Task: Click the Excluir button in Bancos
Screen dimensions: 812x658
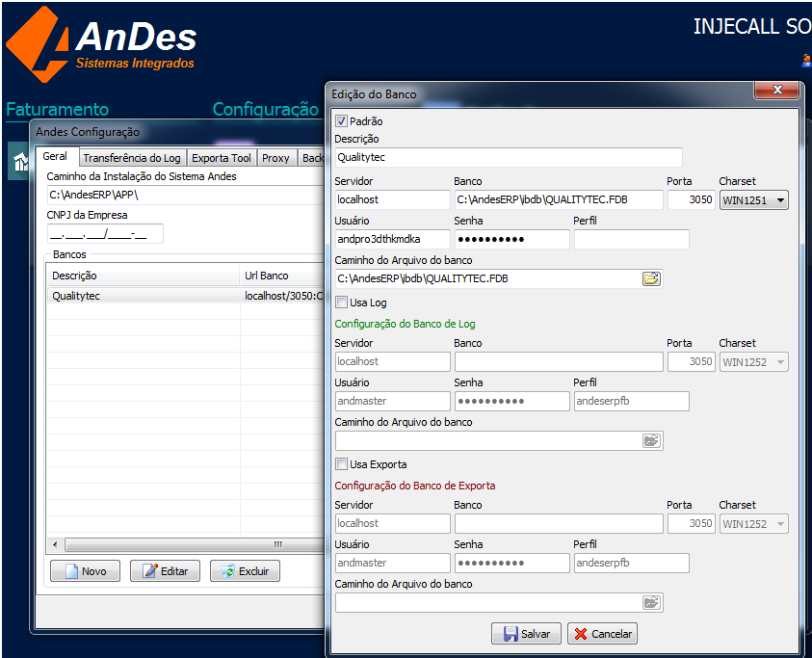Action: [x=245, y=571]
